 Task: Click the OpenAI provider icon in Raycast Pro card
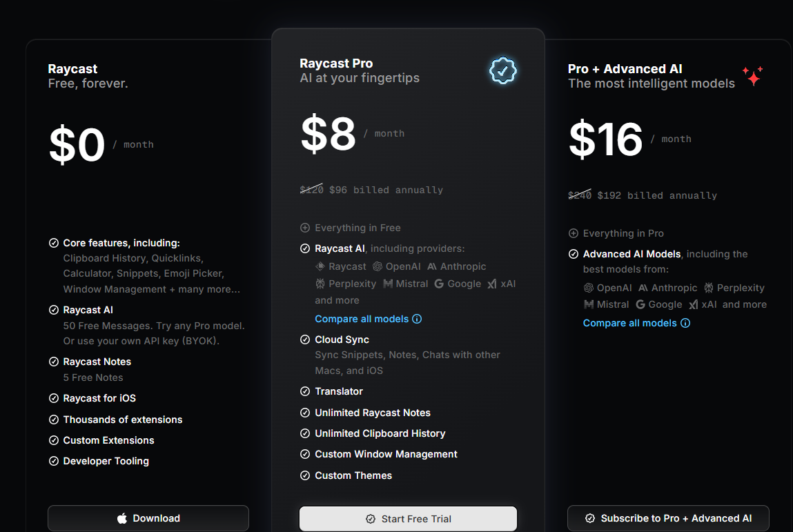[x=379, y=266]
